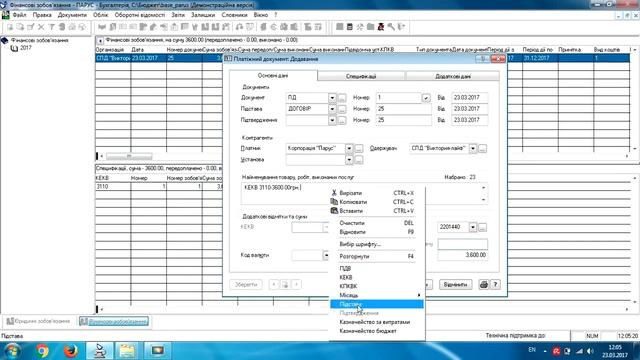Click the funnel filter icon in toolbar
Viewport: 640px width, 360px height.
tap(51, 27)
